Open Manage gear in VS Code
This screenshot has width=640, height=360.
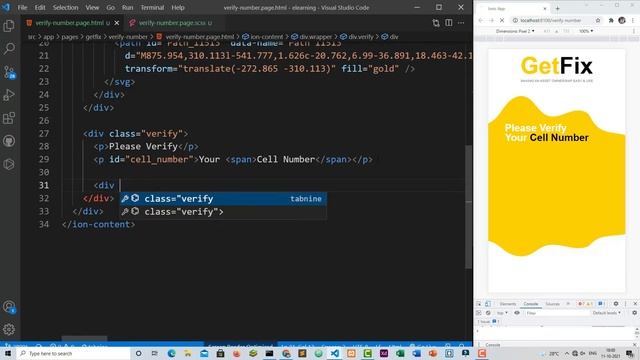[9, 329]
